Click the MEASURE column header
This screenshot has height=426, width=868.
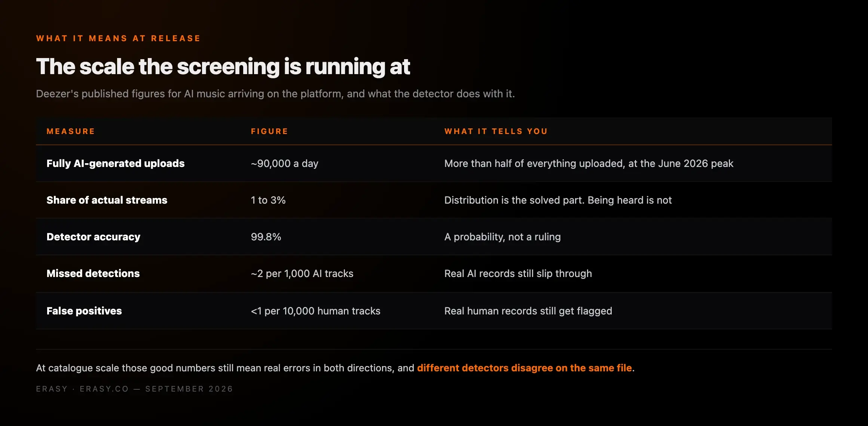point(71,131)
